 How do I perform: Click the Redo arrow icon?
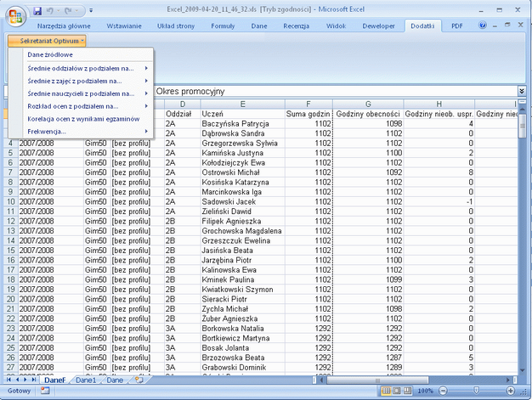[x=68, y=11]
